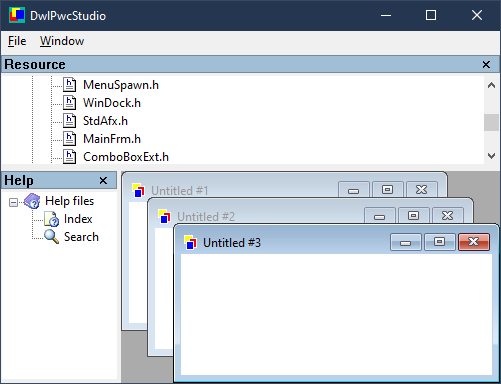Close the Untitled #1 child window
Viewport: 501px width, 384px height.
422,190
